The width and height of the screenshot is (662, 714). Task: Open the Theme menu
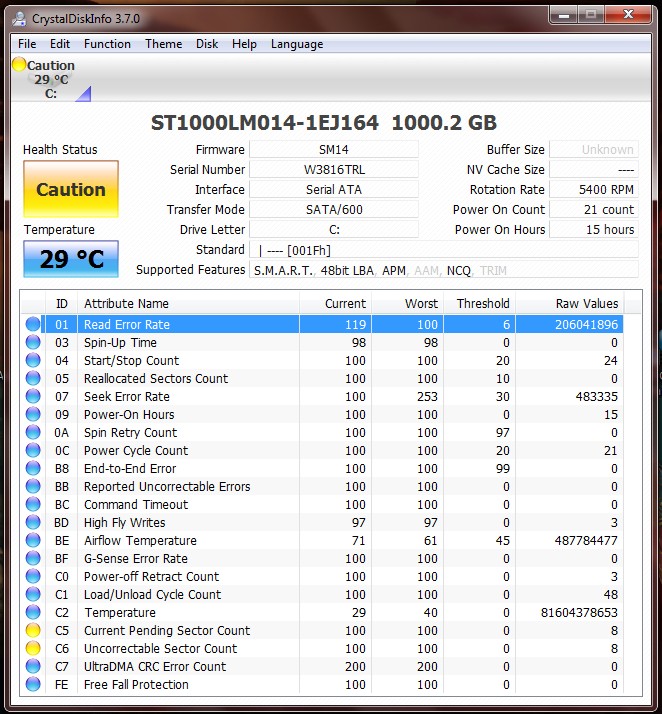coord(163,44)
